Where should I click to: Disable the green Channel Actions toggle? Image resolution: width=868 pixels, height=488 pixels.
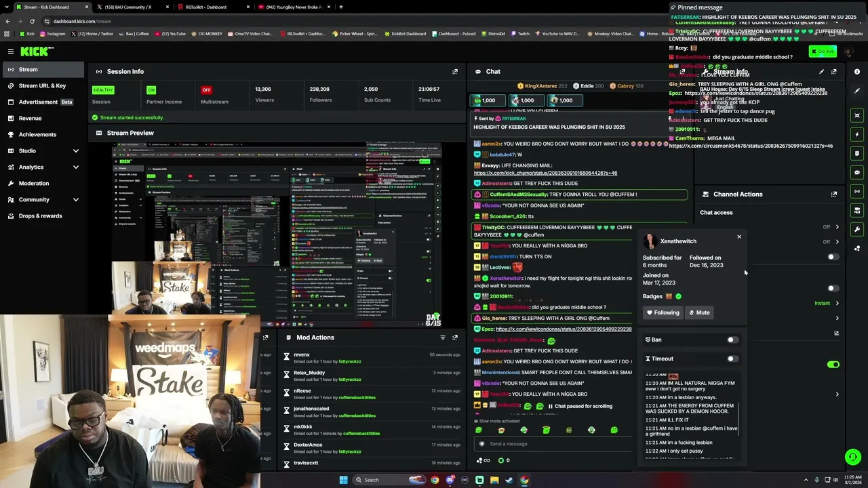pyautogui.click(x=833, y=365)
